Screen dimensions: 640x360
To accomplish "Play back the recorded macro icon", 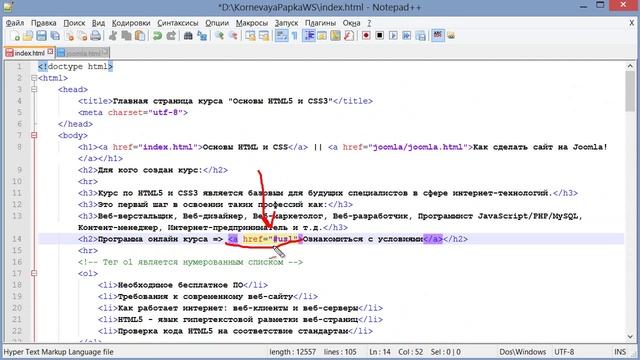I will click(393, 36).
